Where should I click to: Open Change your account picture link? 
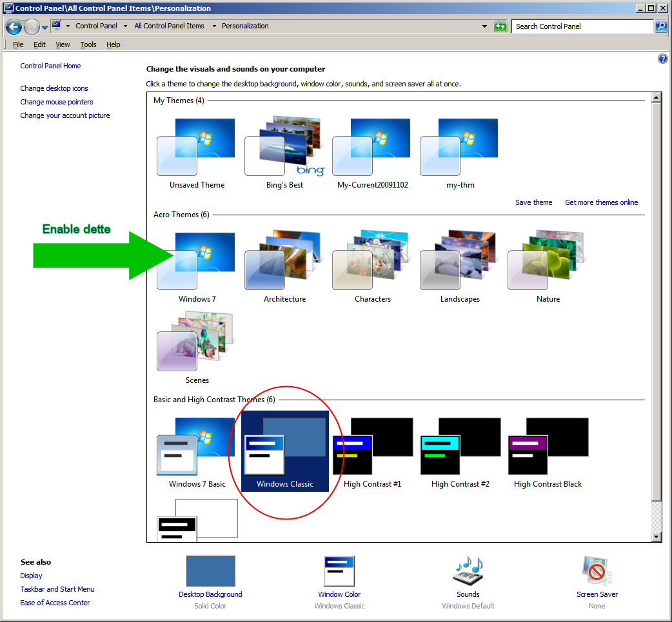click(64, 115)
